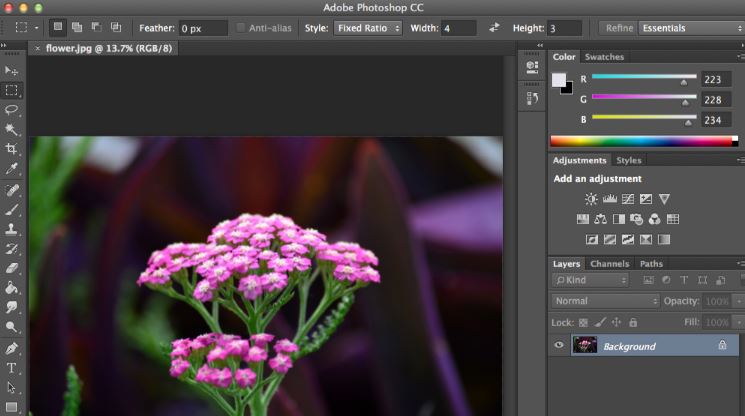Image resolution: width=745 pixels, height=416 pixels.
Task: Open the Opacity slider arrow
Action: [x=739, y=301]
